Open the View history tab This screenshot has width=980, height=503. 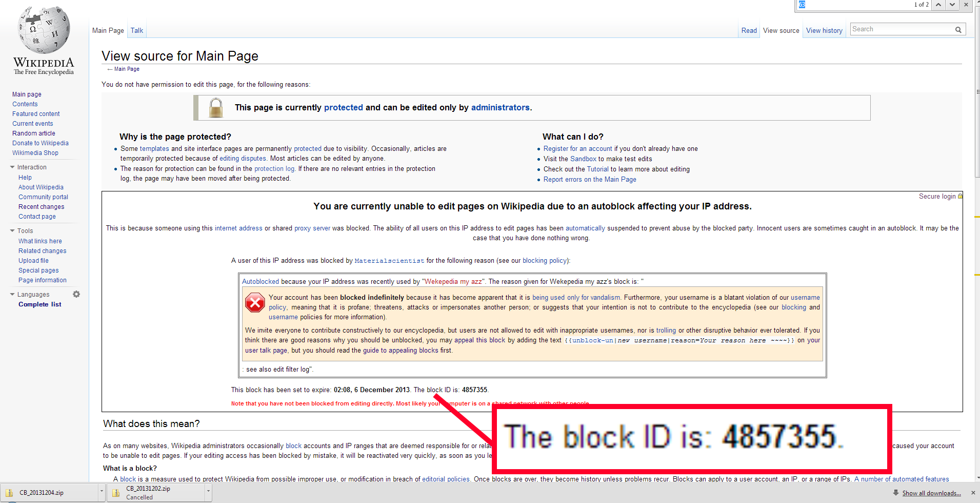[824, 30]
